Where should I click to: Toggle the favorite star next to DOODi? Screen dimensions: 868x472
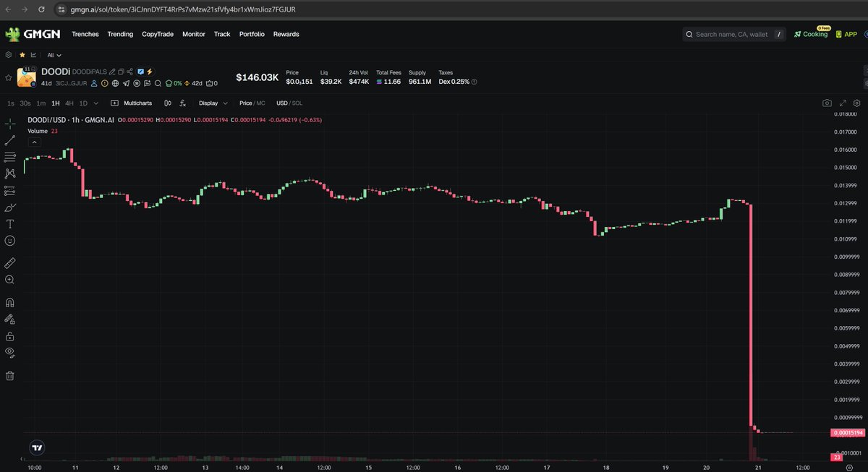click(9, 77)
